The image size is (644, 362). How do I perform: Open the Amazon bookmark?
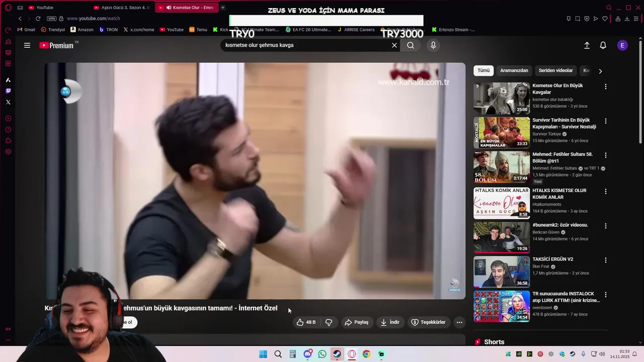pos(82,30)
